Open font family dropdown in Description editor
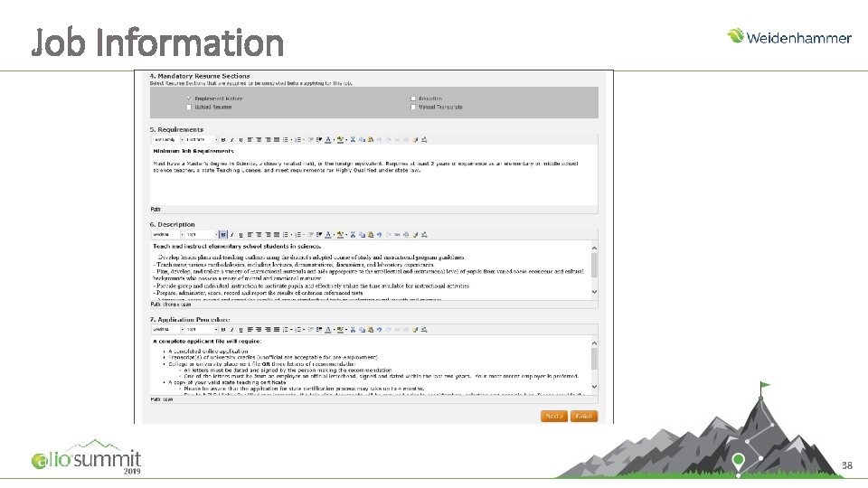Screen dimensions: 868x488 click(168, 235)
